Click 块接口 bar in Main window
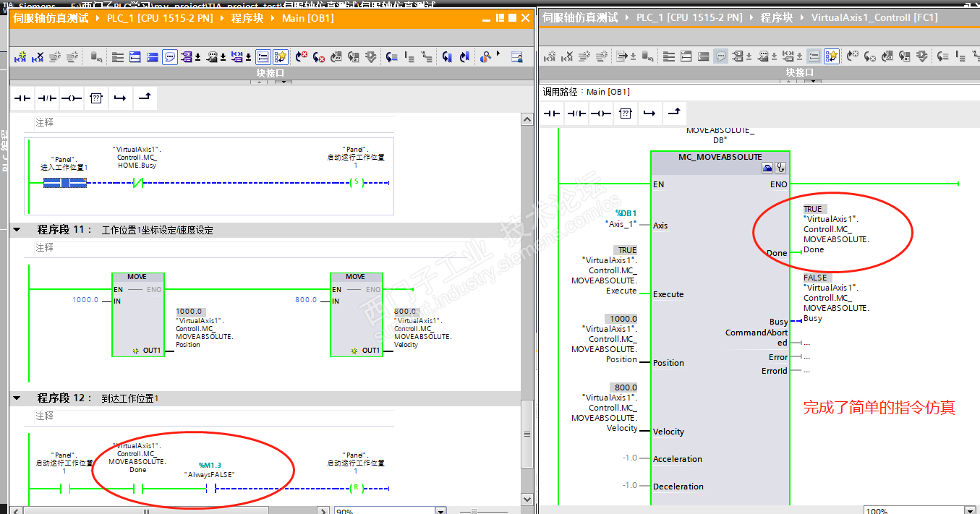 pos(271,72)
